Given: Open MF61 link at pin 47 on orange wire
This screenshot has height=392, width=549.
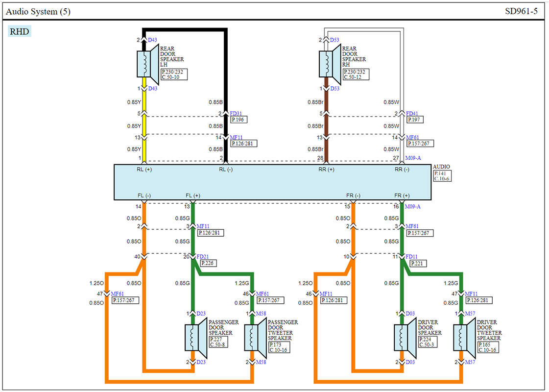Looking at the screenshot, I should pos(117,294).
